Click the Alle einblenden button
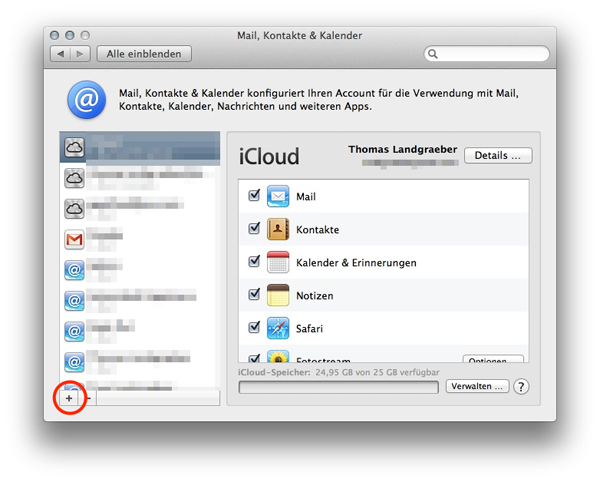 [x=144, y=54]
